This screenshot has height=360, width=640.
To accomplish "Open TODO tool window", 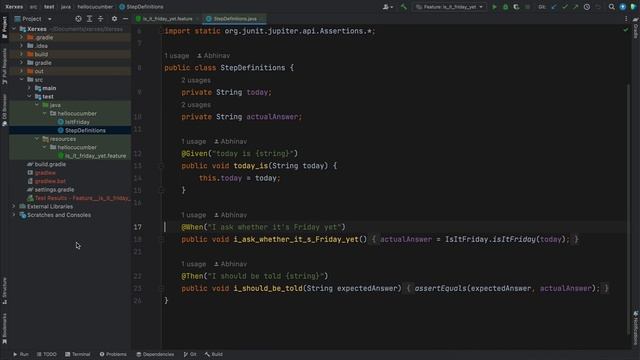I will point(47,354).
